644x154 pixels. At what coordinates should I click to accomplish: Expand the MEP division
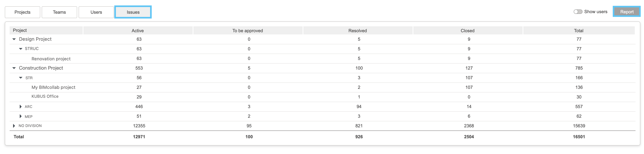point(20,116)
